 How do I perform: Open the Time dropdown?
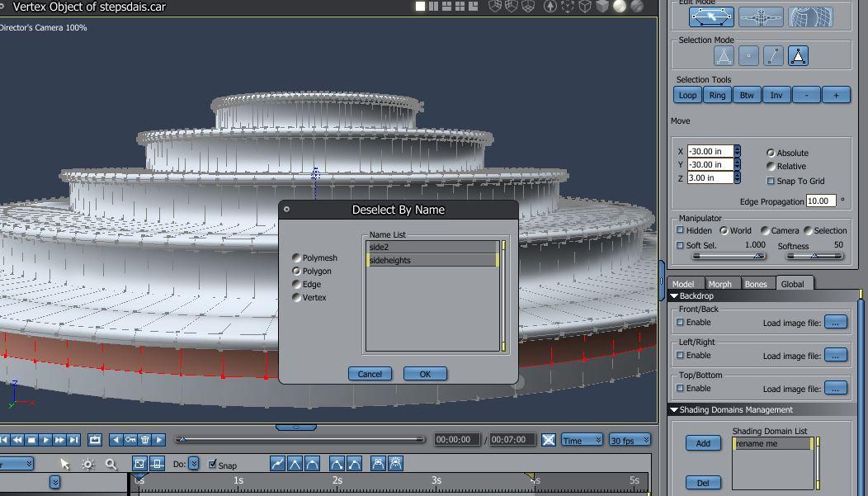click(582, 440)
